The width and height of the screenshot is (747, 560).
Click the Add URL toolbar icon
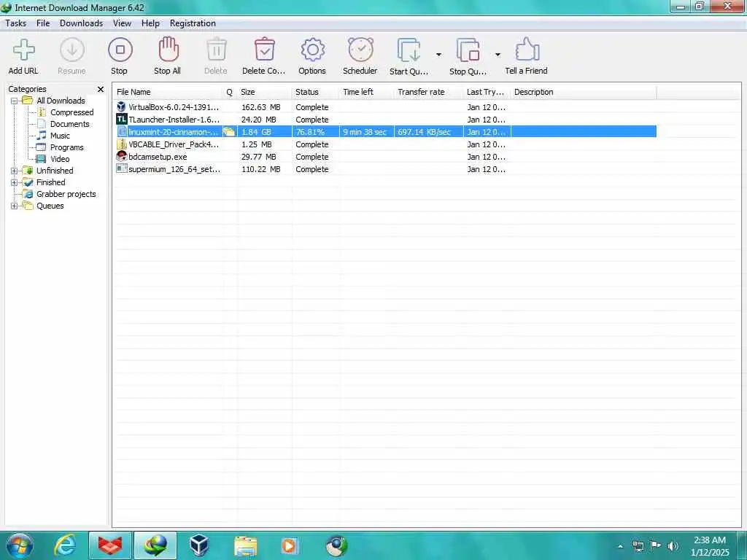point(23,50)
